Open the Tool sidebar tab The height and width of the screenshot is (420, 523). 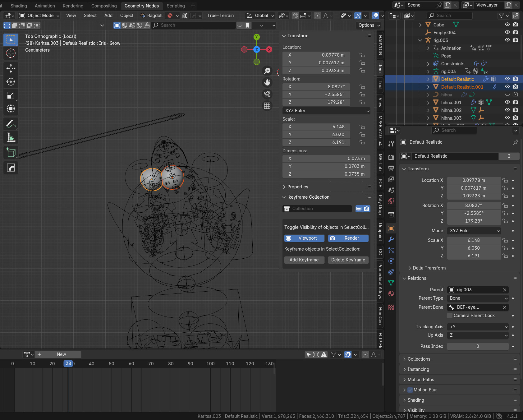pyautogui.click(x=380, y=85)
